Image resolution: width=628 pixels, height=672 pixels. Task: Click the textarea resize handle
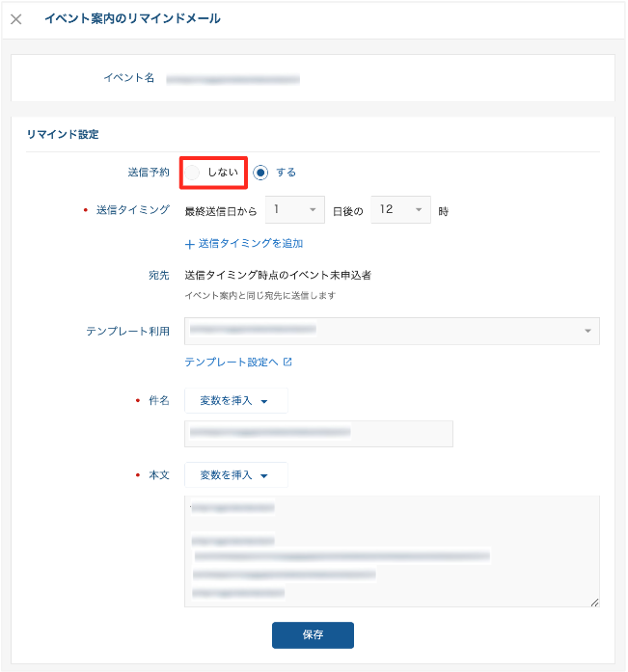tap(594, 603)
